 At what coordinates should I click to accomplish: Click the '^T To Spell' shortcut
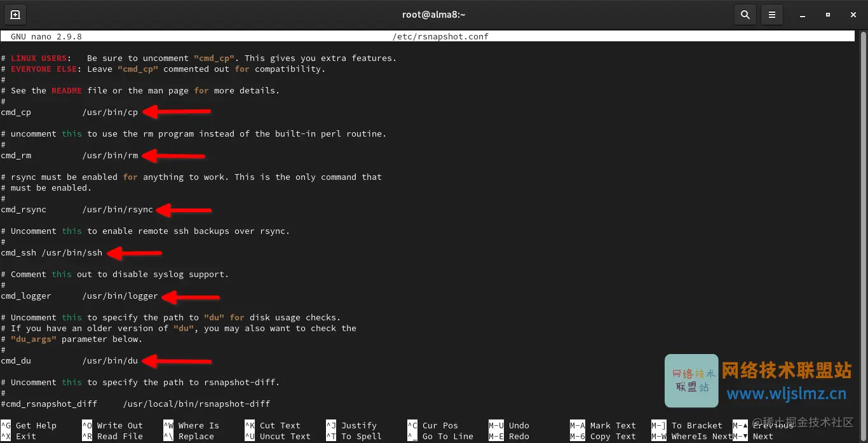click(x=354, y=436)
